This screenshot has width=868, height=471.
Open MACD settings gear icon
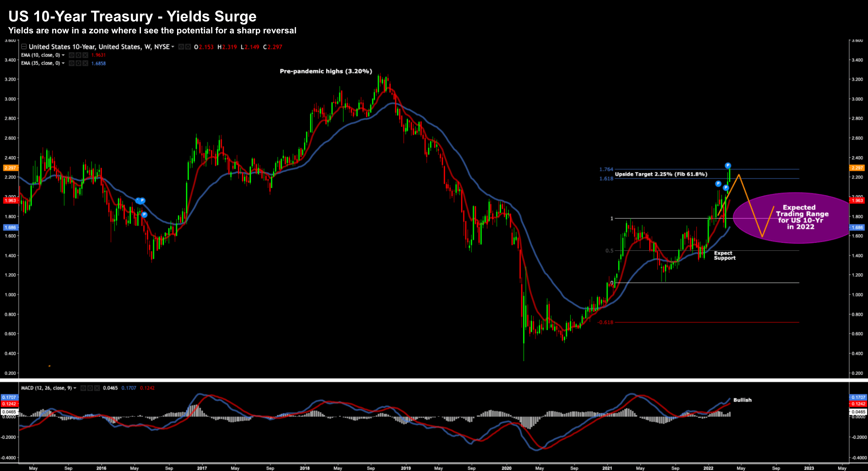(90, 388)
